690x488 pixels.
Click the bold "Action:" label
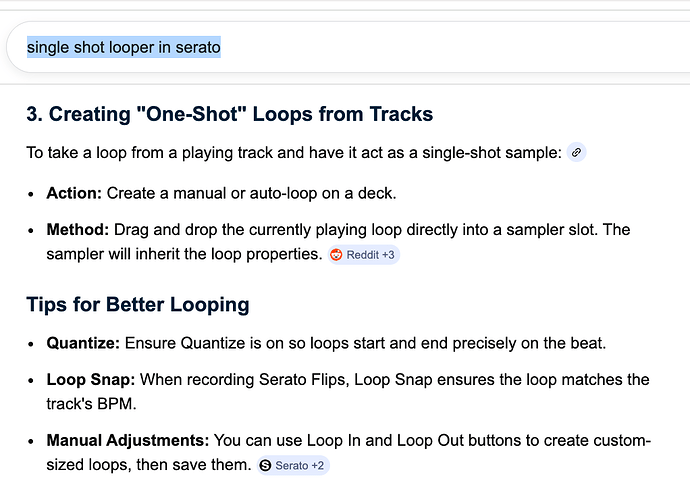[74, 192]
